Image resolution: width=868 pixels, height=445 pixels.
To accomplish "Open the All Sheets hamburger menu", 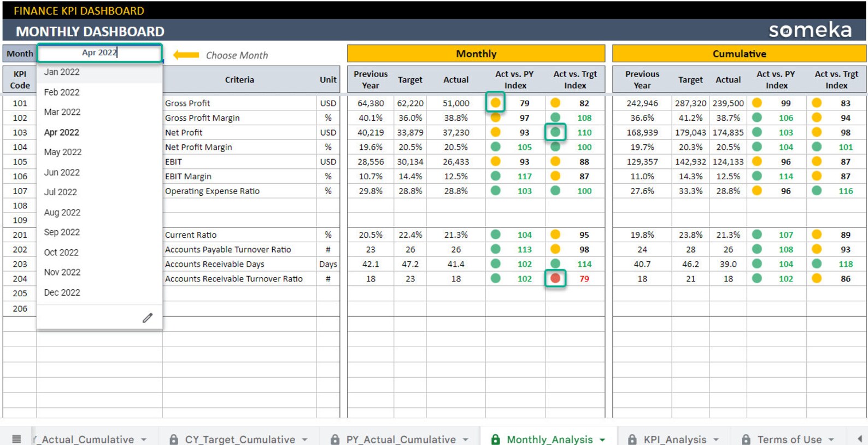I will tap(16, 438).
